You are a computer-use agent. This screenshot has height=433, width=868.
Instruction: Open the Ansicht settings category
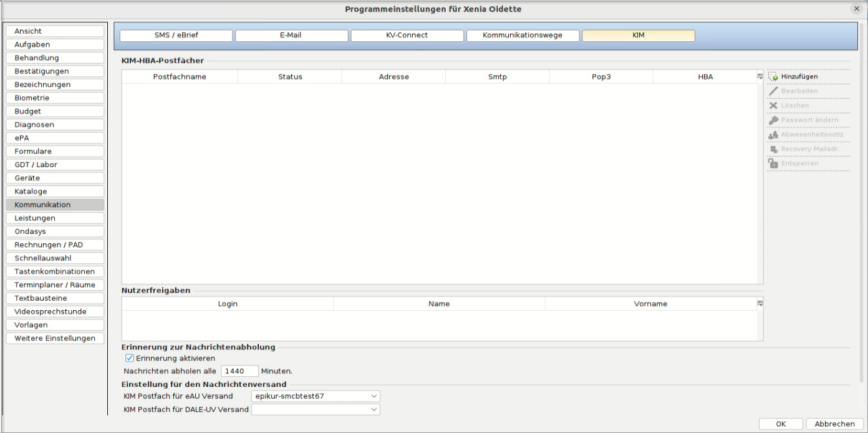(55, 31)
